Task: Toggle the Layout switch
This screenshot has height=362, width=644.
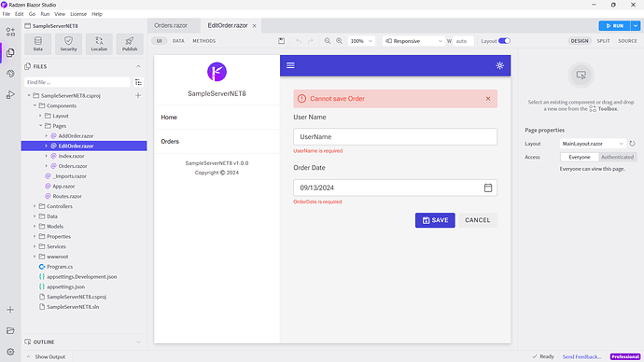Action: [504, 41]
